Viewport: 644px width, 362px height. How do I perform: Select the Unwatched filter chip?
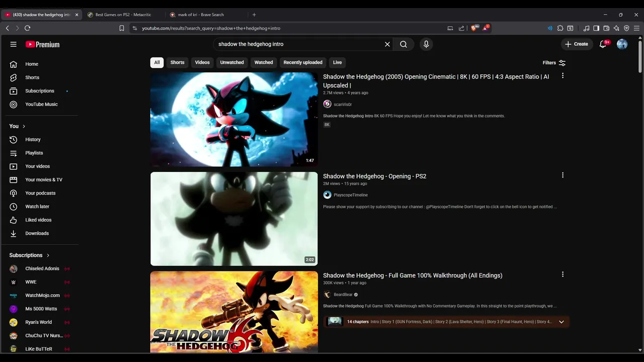(x=232, y=62)
